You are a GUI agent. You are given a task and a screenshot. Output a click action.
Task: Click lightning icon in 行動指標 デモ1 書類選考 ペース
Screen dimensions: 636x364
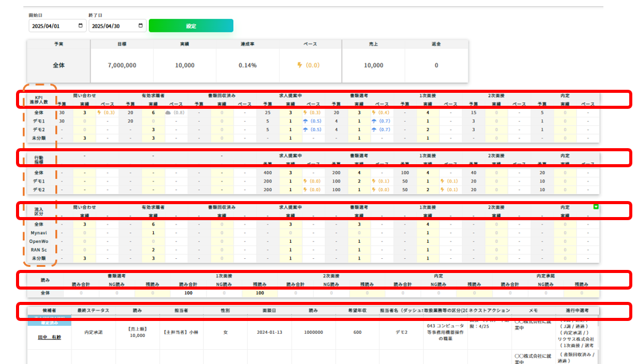pos(373,181)
